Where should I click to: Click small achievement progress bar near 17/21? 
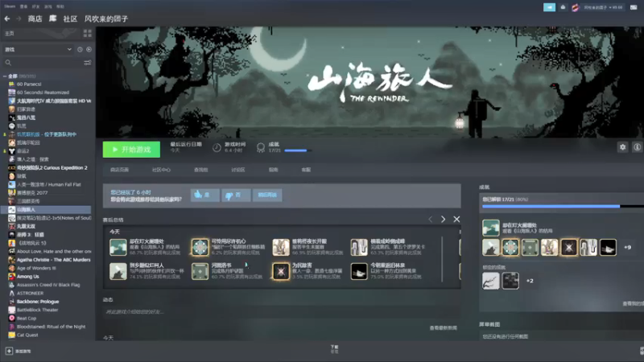point(298,150)
